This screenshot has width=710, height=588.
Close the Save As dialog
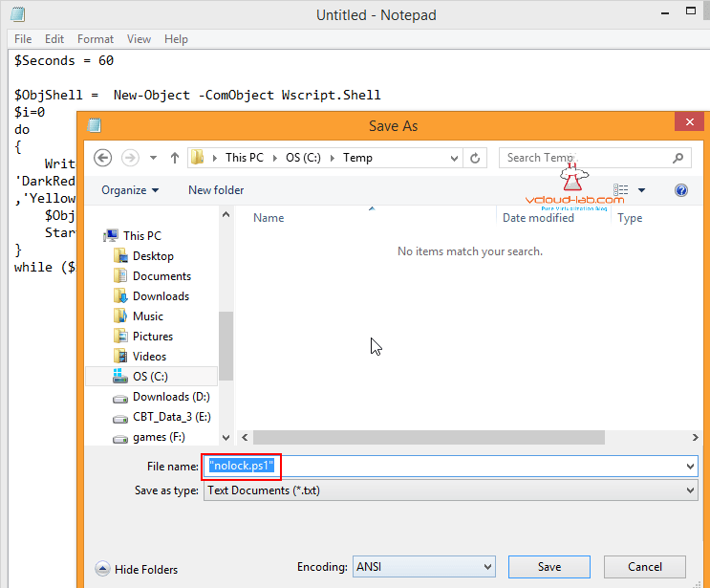689,121
